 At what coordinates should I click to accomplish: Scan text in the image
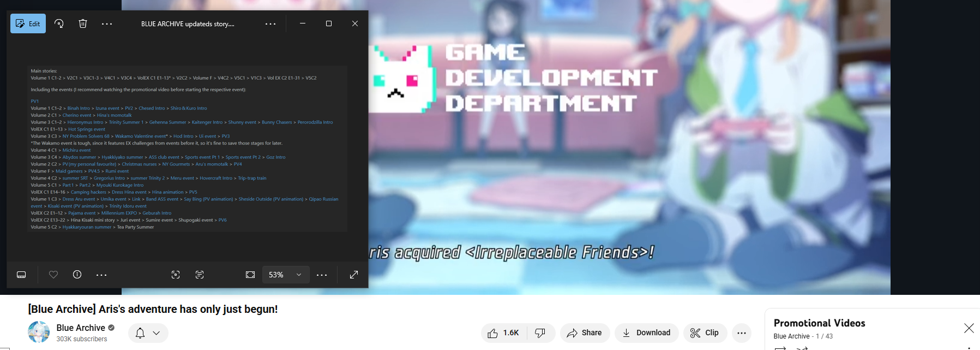pyautogui.click(x=200, y=275)
